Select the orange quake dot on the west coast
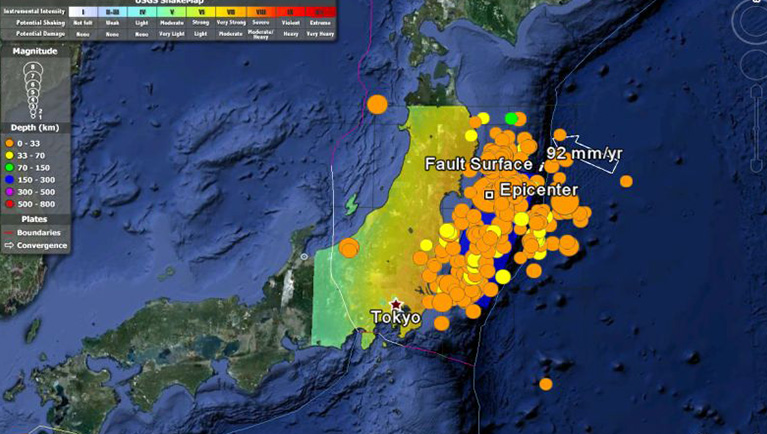 coord(349,248)
